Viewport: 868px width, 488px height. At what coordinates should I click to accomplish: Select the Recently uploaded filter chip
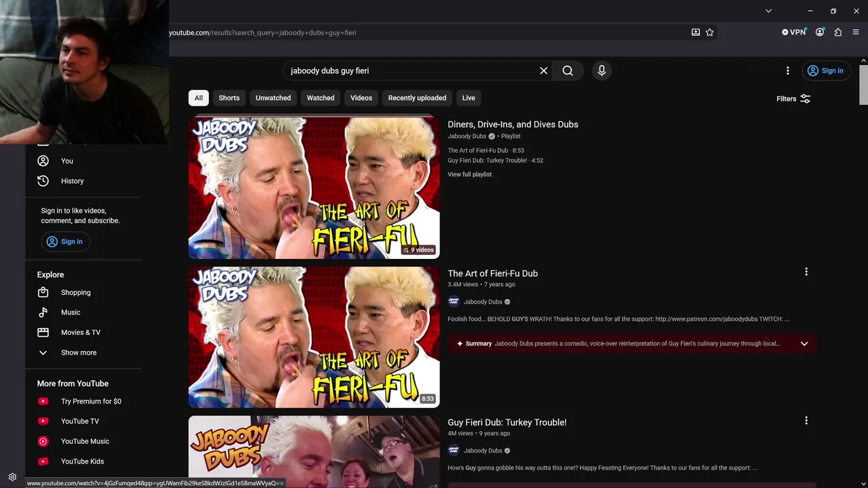coord(417,98)
